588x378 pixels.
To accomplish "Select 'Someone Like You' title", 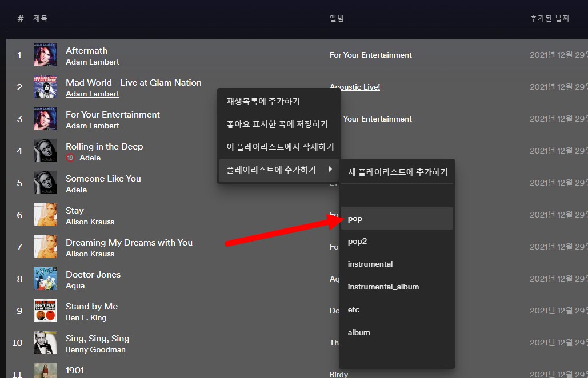I will [x=103, y=178].
